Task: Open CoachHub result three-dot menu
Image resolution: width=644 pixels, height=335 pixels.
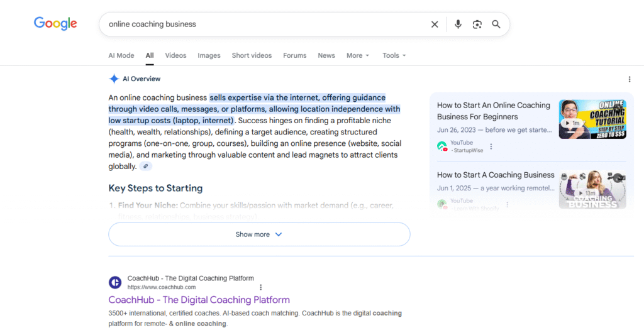Action: [x=260, y=287]
